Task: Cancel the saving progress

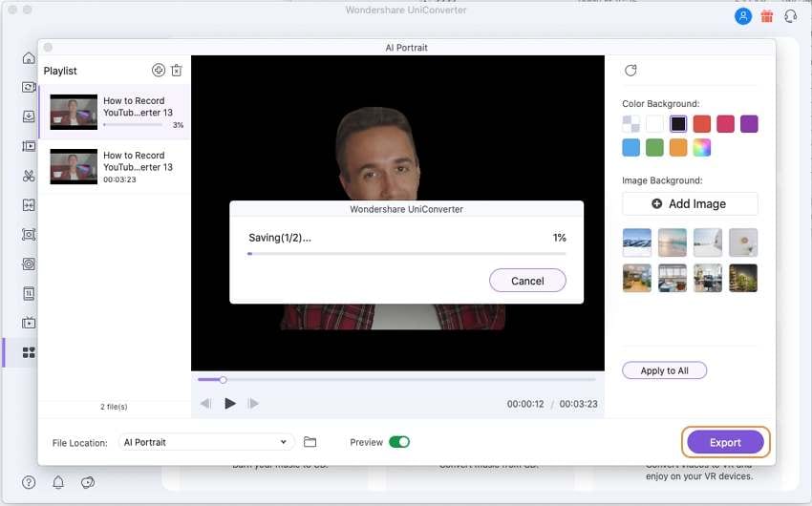Action: pyautogui.click(x=527, y=281)
